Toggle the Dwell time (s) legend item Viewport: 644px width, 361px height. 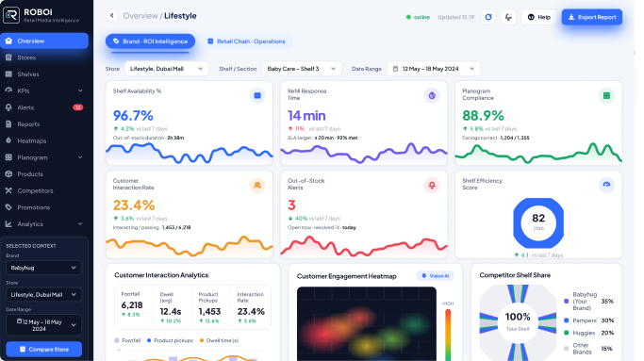tap(219, 340)
